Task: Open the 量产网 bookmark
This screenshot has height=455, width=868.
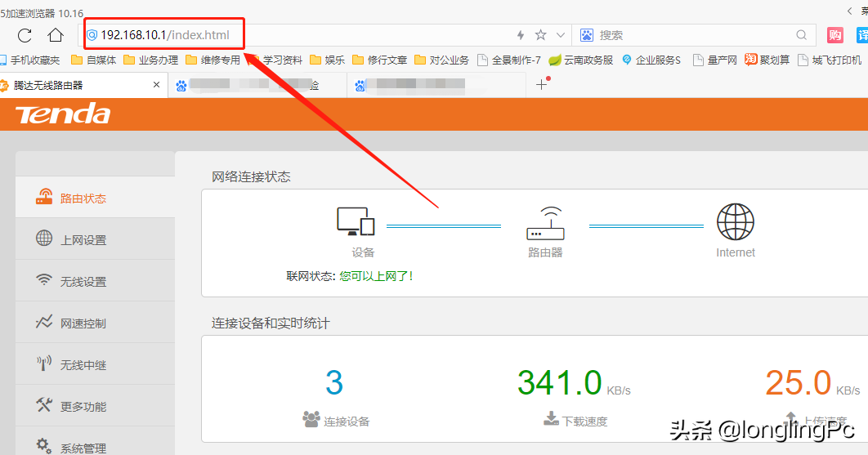Action: (714, 60)
